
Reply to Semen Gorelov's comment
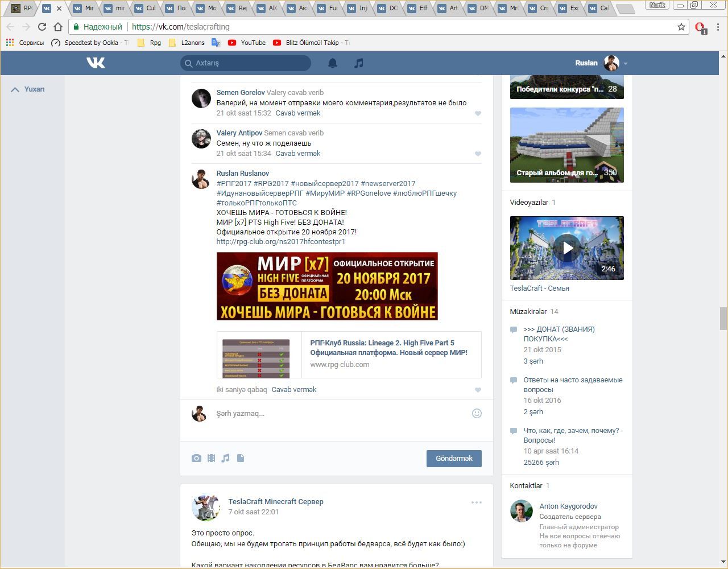point(298,113)
